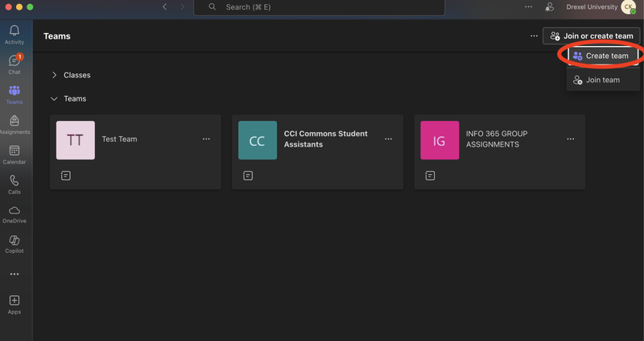This screenshot has height=341, width=644.
Task: Open the Apps store icon
Action: [x=14, y=305]
